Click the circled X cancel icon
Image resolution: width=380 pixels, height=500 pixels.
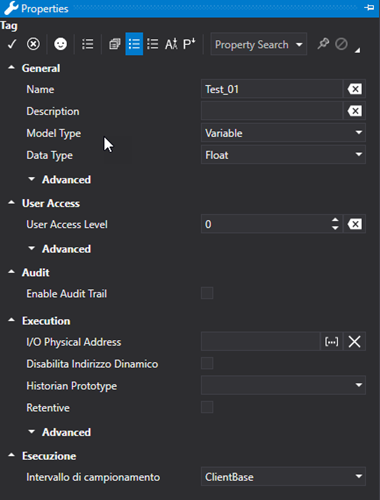pos(33,44)
